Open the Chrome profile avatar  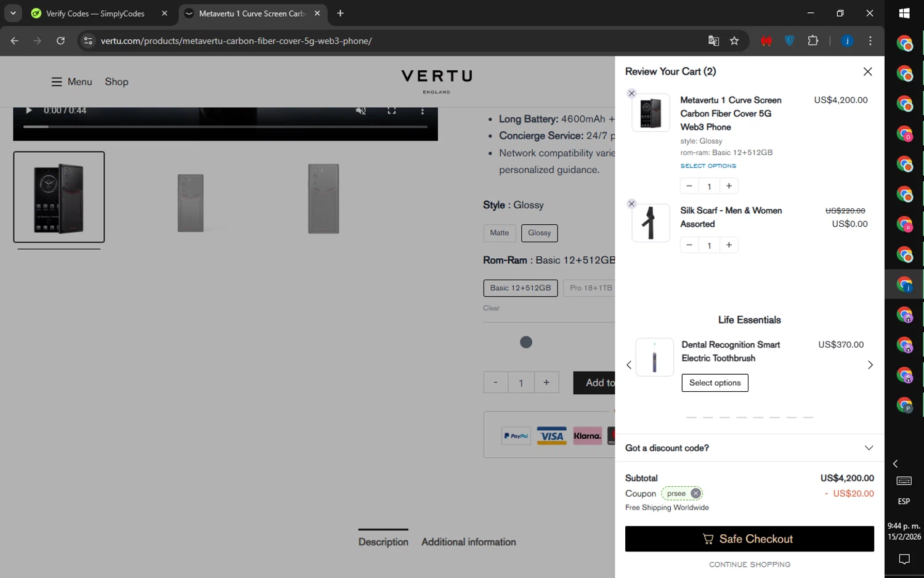pos(848,41)
